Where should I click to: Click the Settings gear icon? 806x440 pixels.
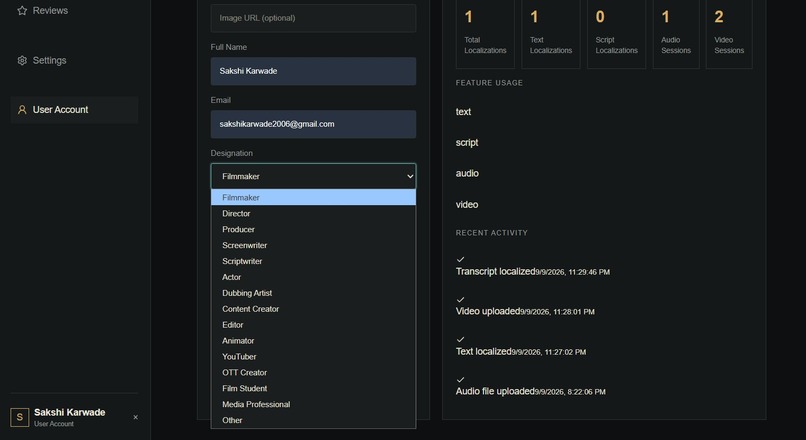click(x=22, y=60)
